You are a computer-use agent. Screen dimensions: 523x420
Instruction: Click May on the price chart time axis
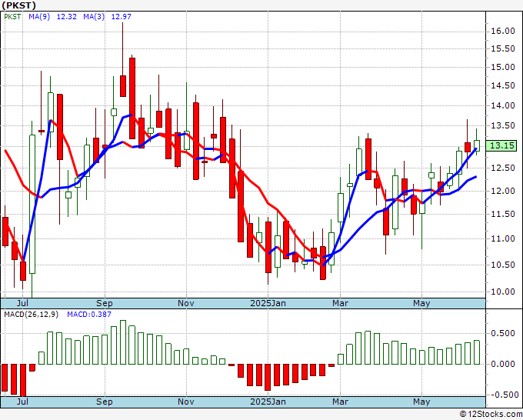pyautogui.click(x=421, y=303)
